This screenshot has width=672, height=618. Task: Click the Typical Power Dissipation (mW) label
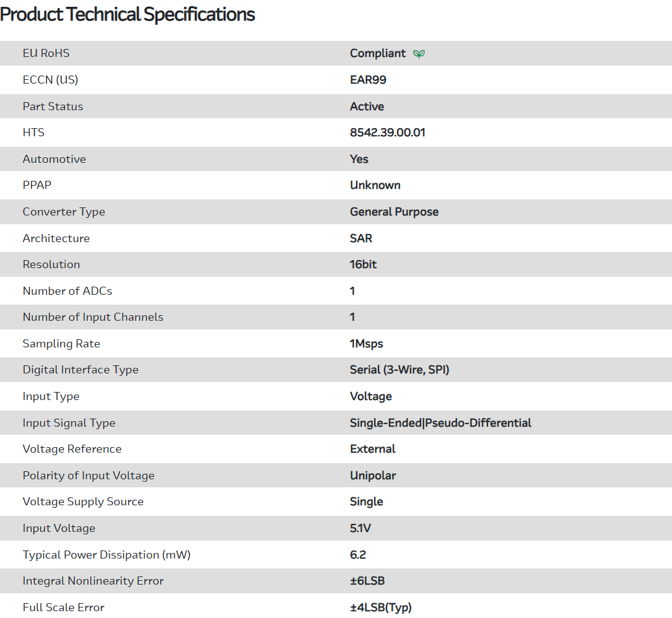107,555
